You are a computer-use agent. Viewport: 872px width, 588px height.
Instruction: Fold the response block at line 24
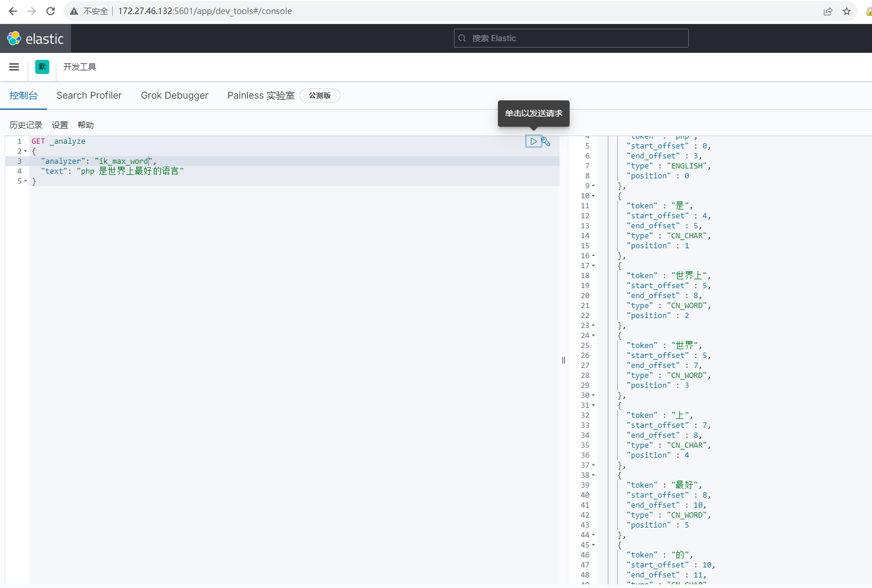coord(593,336)
